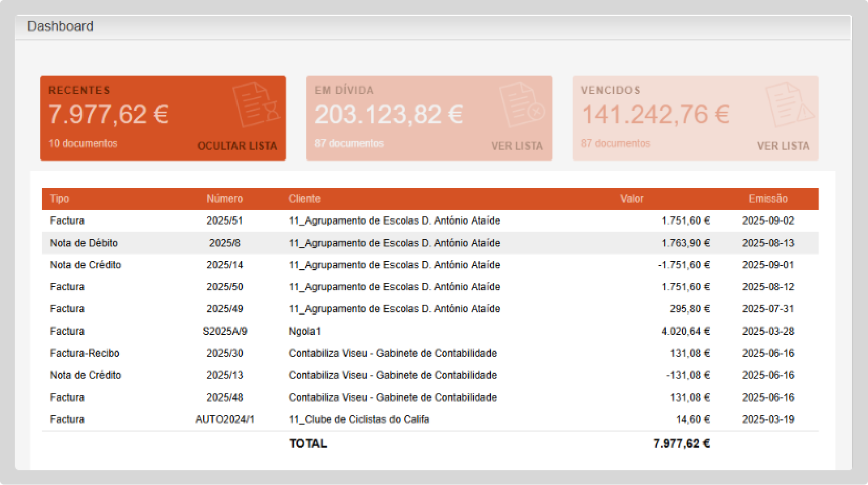Hide the list with Ocultar Lista
This screenshot has width=868, height=485.
pyautogui.click(x=237, y=146)
